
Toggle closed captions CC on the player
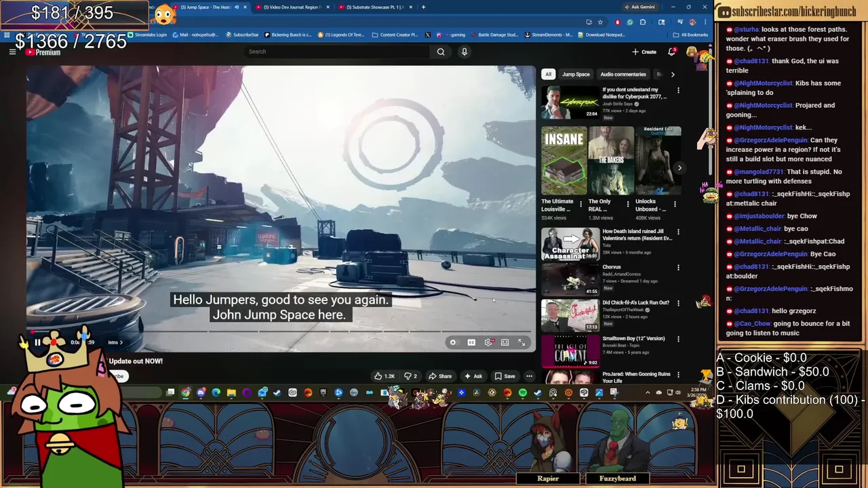pos(471,342)
